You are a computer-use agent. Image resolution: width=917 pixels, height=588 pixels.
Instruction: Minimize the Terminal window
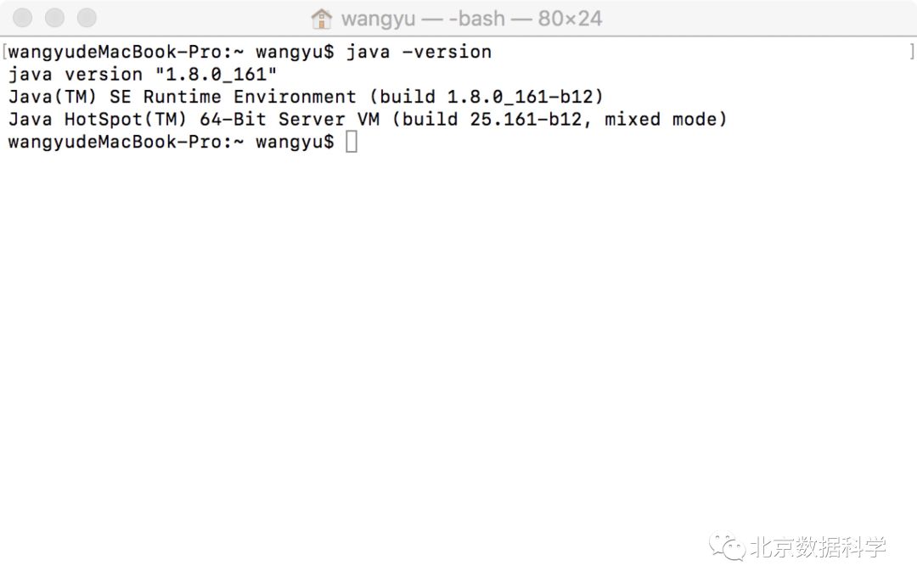54,18
